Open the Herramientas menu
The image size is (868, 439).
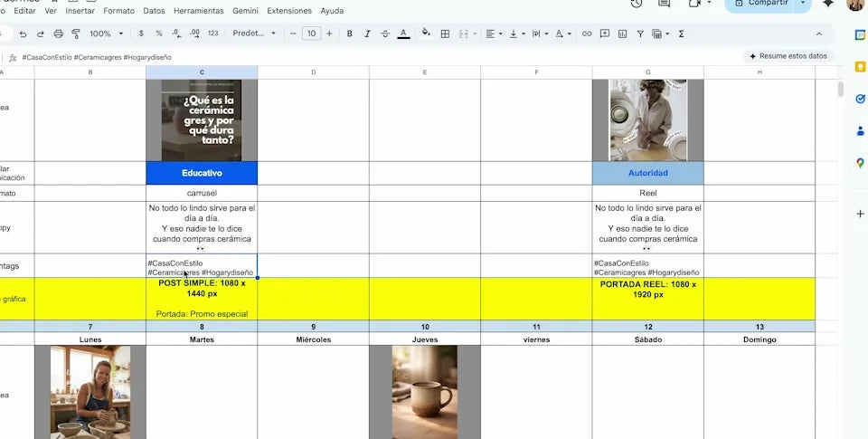(x=199, y=11)
